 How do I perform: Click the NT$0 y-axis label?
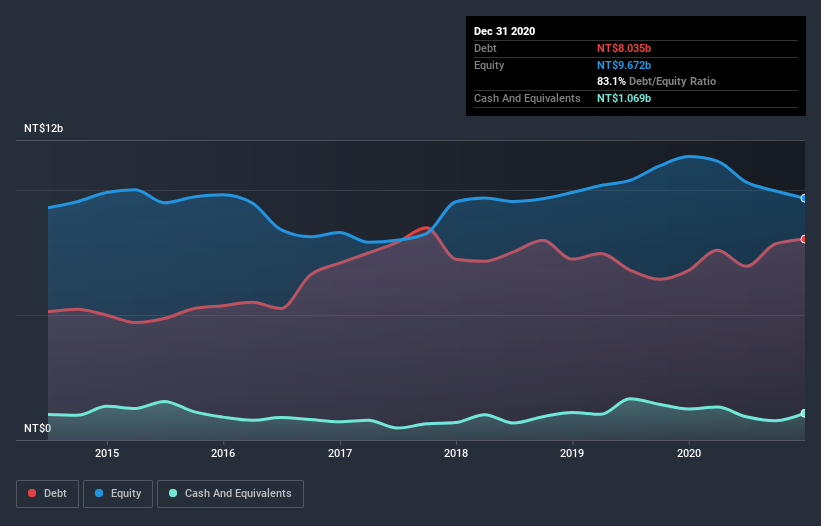[37, 428]
